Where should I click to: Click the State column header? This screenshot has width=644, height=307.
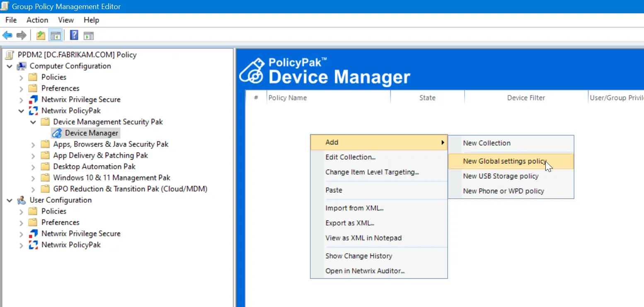pyautogui.click(x=427, y=98)
